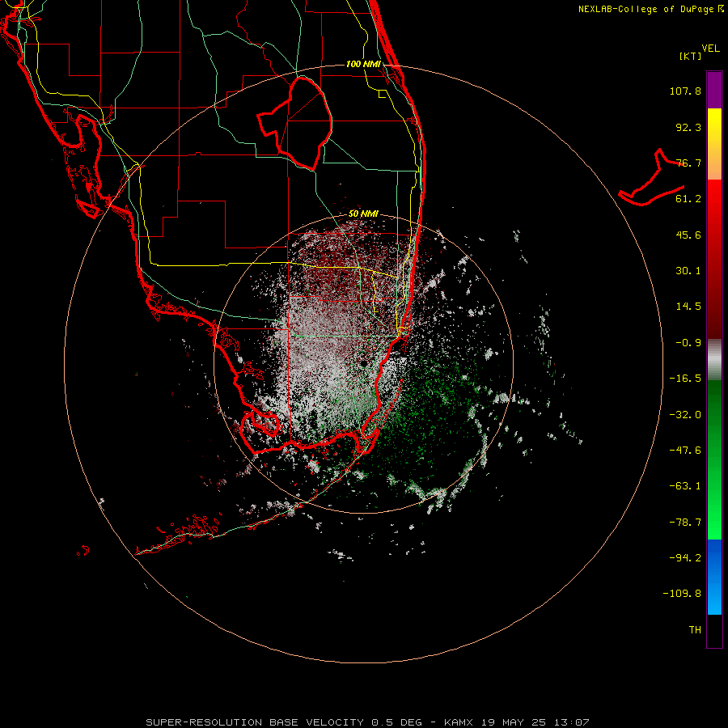The image size is (728, 728).
Task: Pick the gray near-zero segment of velocity scale
Action: click(714, 359)
